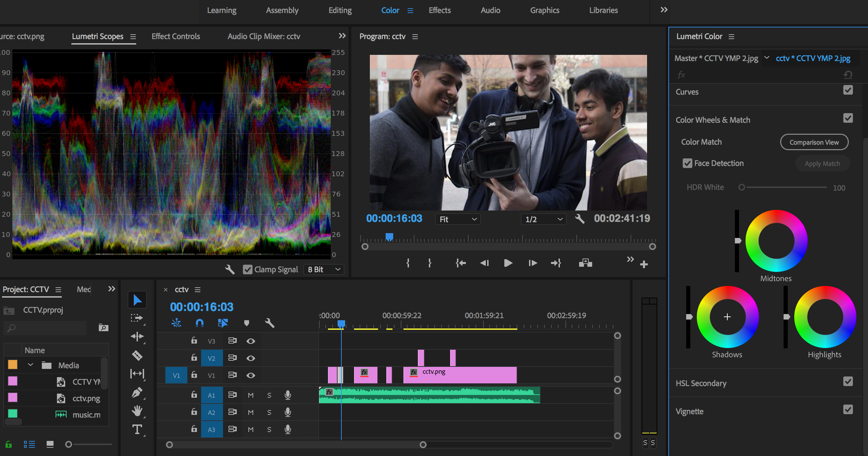Select the Razor tool
The width and height of the screenshot is (868, 456).
click(x=137, y=356)
